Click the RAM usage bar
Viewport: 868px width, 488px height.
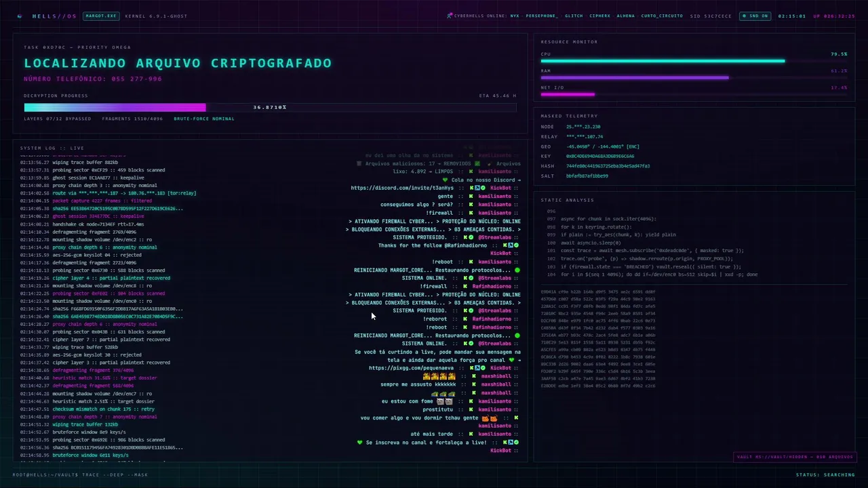694,77
